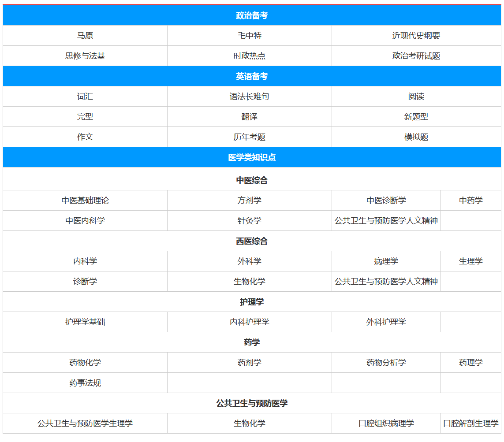Click the 医学类知识点 section header

(252, 157)
